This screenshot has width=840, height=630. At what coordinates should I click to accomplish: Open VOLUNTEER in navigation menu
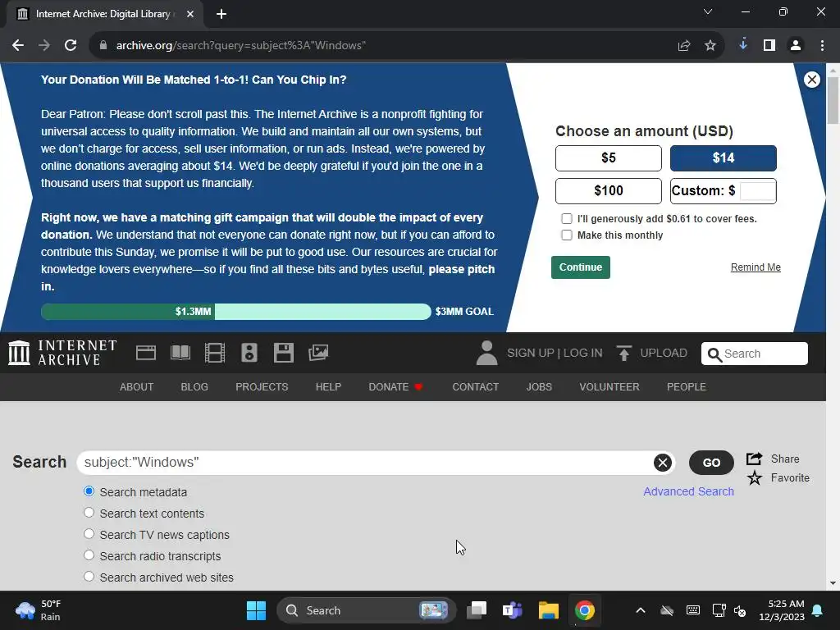click(x=609, y=387)
